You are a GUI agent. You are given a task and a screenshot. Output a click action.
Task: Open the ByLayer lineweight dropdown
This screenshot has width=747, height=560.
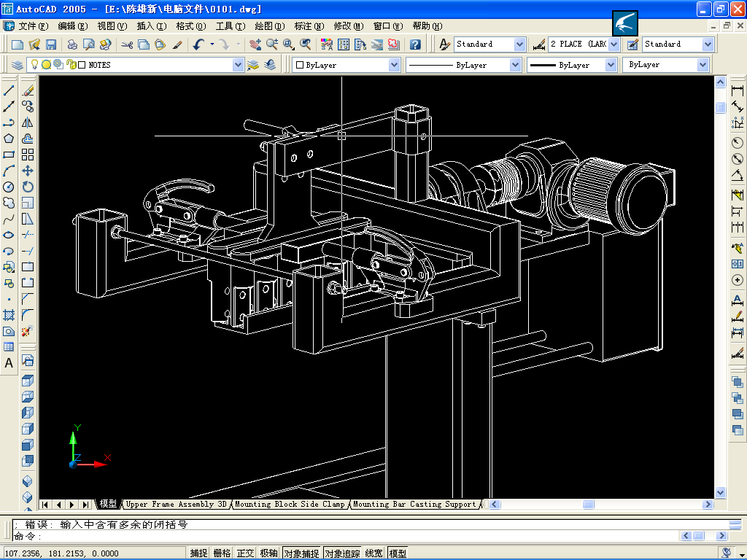(x=611, y=65)
